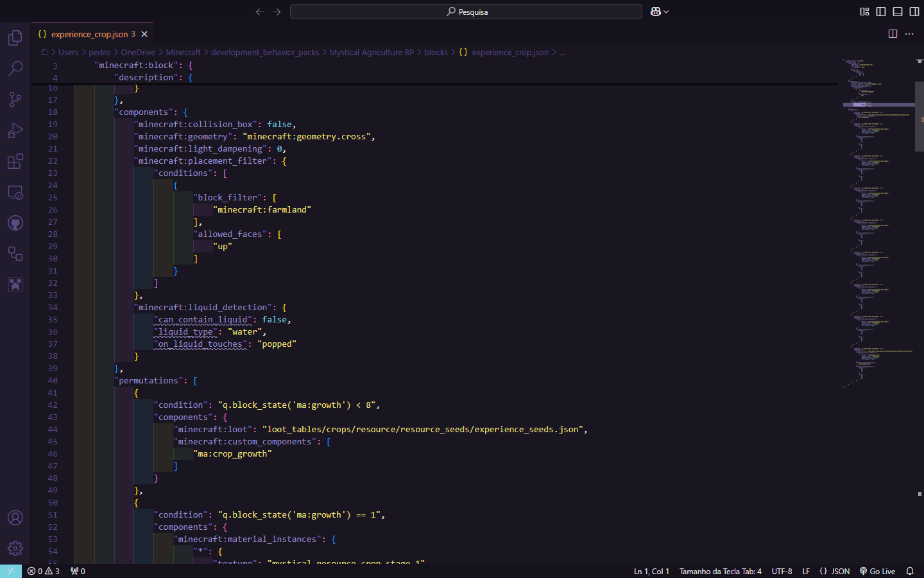Expand the 'blocks' breadcrumb folder
This screenshot has height=578, width=924.
pos(436,53)
